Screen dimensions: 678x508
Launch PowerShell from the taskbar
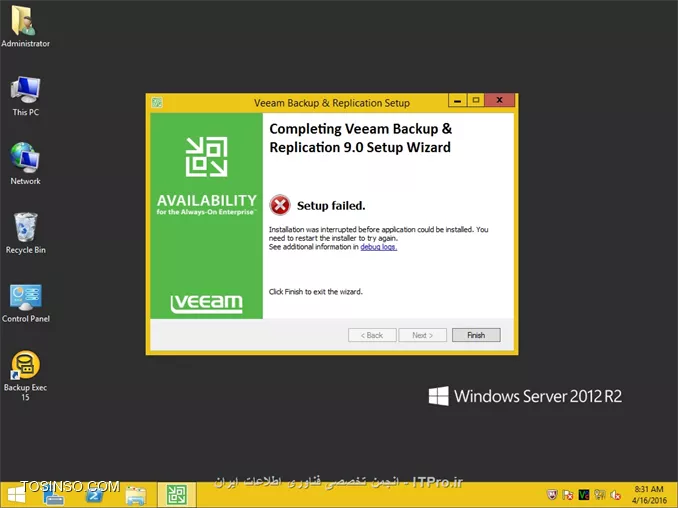click(94, 495)
